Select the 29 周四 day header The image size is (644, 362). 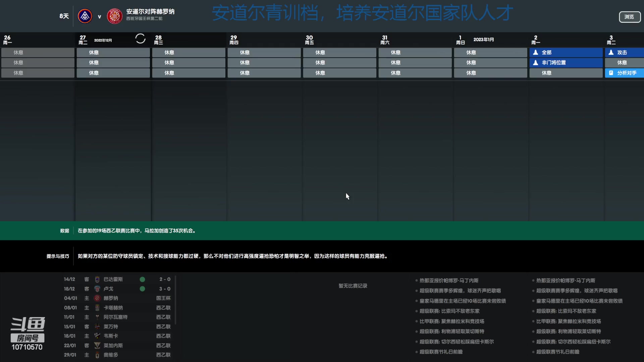(234, 40)
